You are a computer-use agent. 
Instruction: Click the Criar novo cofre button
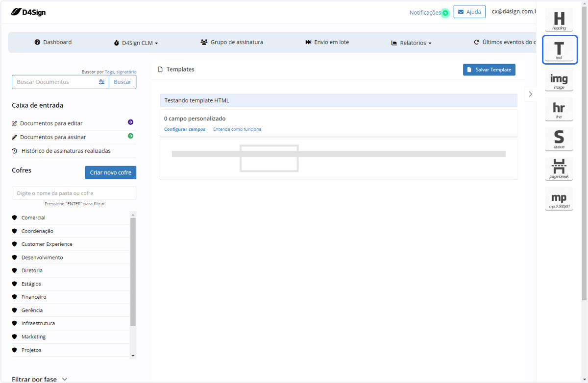pos(111,173)
